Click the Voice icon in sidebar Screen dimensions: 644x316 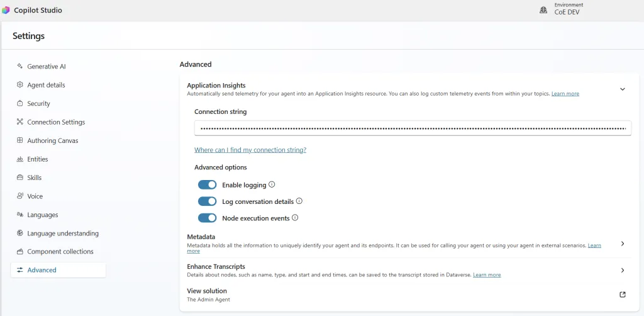tap(19, 196)
